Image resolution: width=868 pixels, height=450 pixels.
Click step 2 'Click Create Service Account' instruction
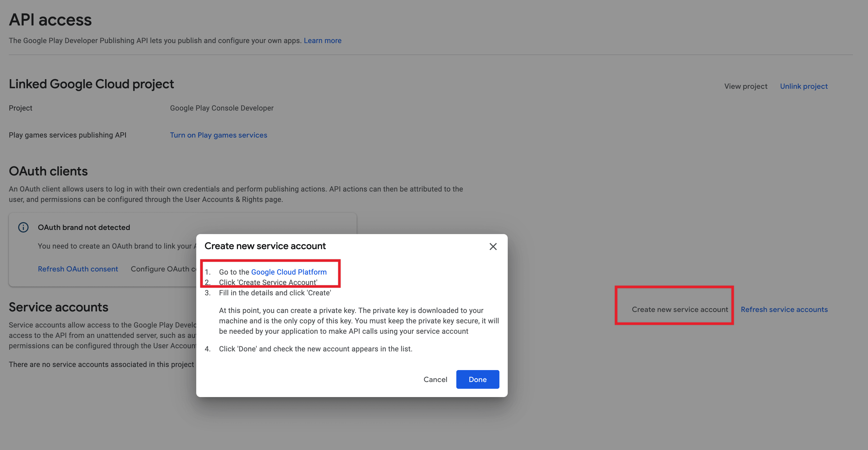pos(268,282)
